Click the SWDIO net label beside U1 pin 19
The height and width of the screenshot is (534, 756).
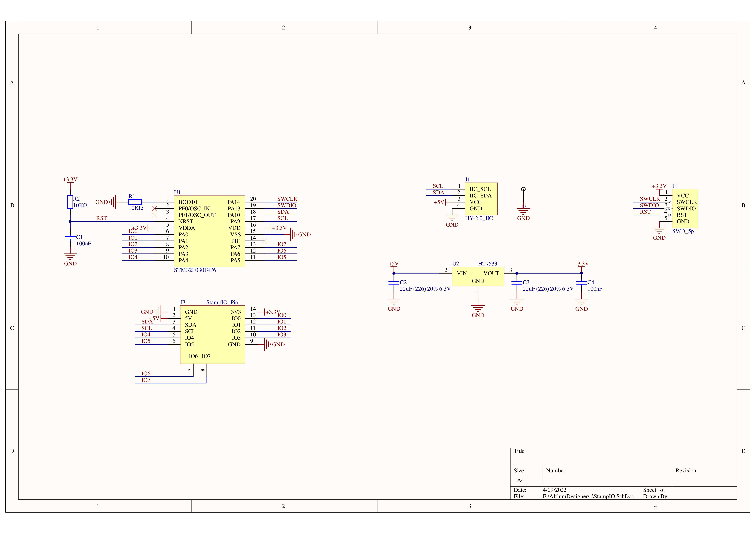click(x=287, y=205)
